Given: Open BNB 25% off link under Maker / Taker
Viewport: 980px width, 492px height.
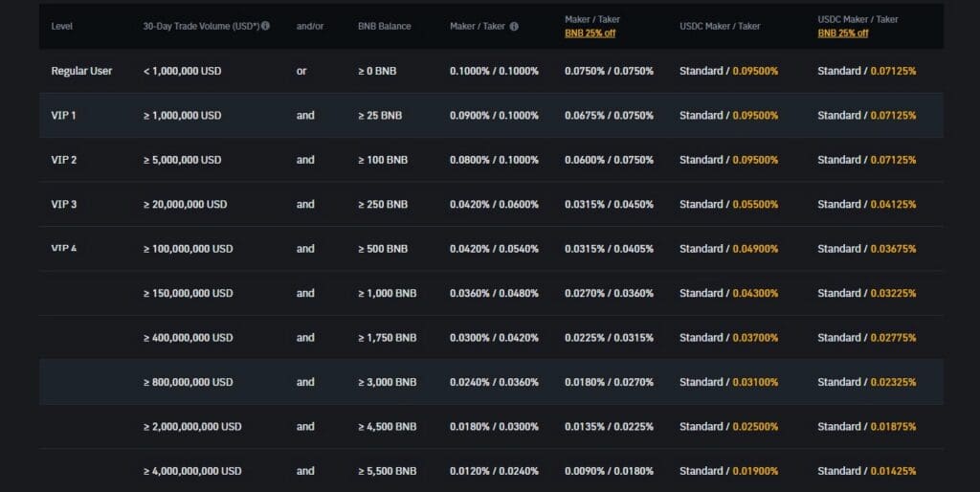Looking at the screenshot, I should [x=590, y=34].
